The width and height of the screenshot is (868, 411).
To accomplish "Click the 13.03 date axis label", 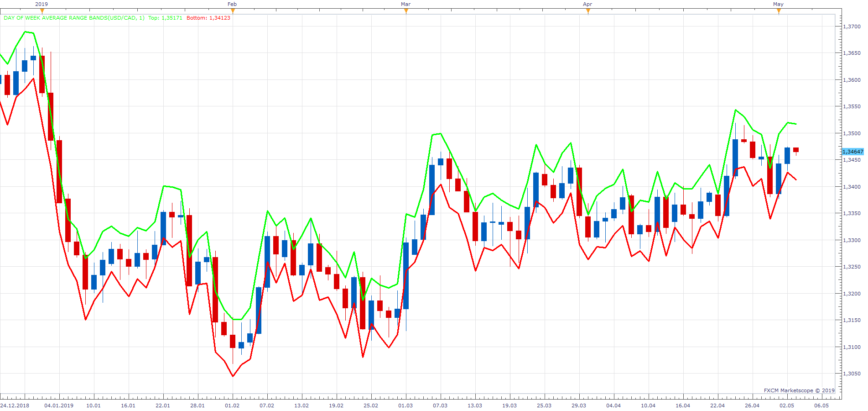I will (475, 406).
